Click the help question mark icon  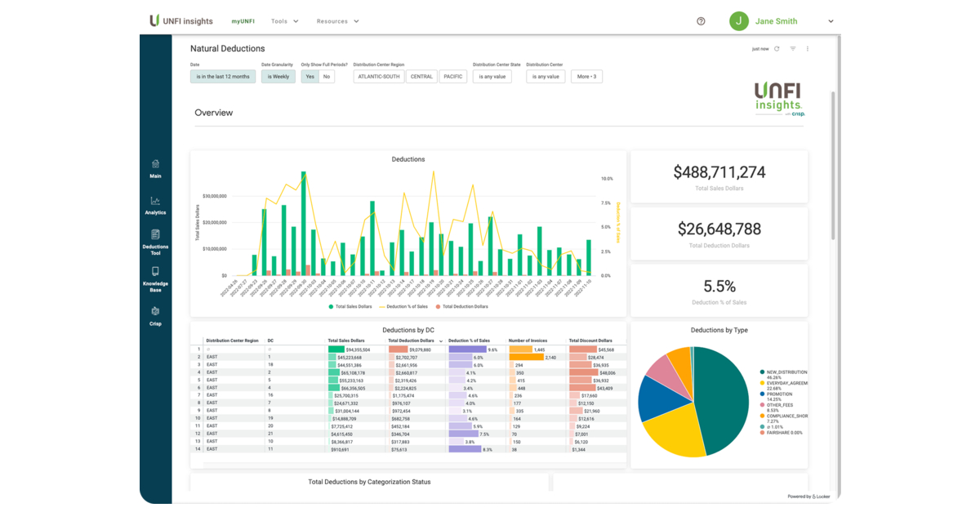coord(701,21)
